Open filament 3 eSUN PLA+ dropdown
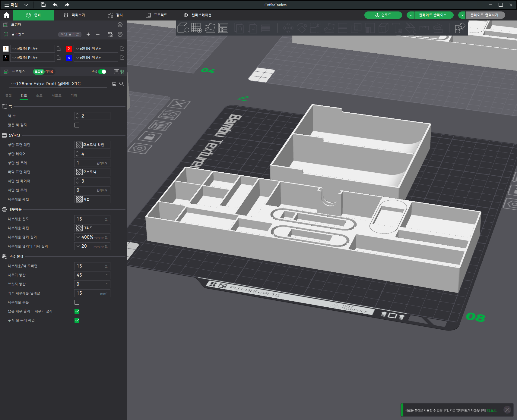Viewport: 517px width, 420px height. 33,58
